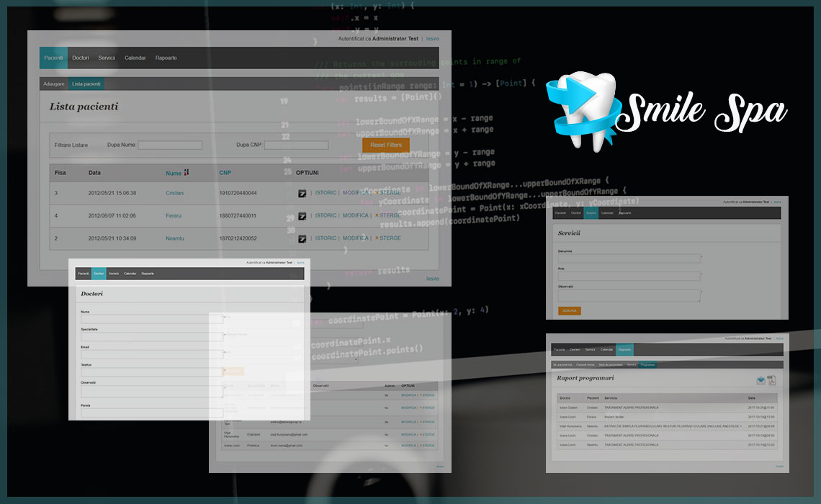The image size is (821, 504).
Task: Click the Denumire field in Servicii form
Action: [629, 258]
